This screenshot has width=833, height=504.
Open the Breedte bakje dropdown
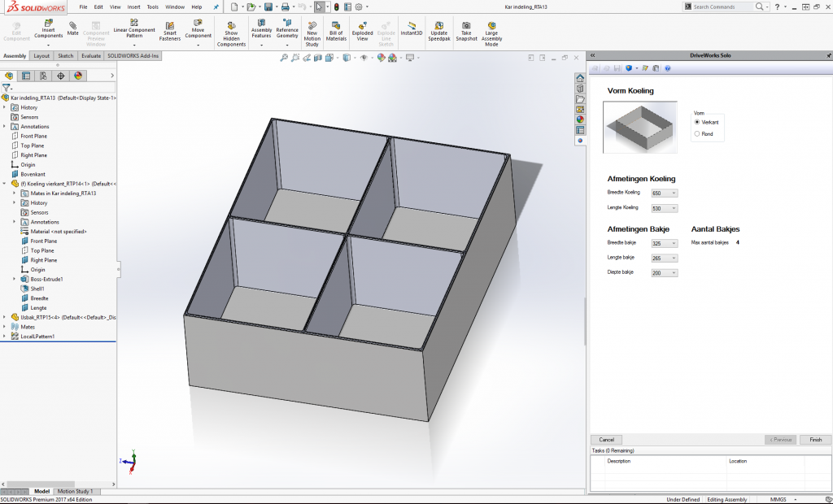click(x=665, y=243)
